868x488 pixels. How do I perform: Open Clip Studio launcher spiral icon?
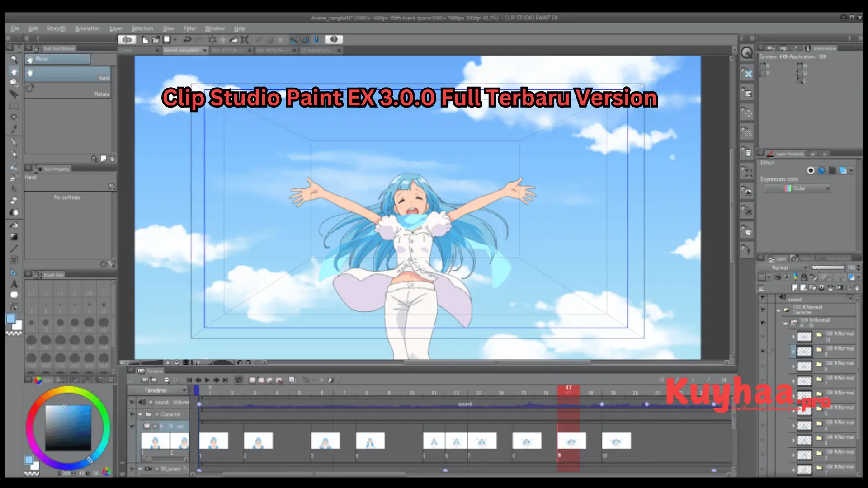(x=127, y=40)
